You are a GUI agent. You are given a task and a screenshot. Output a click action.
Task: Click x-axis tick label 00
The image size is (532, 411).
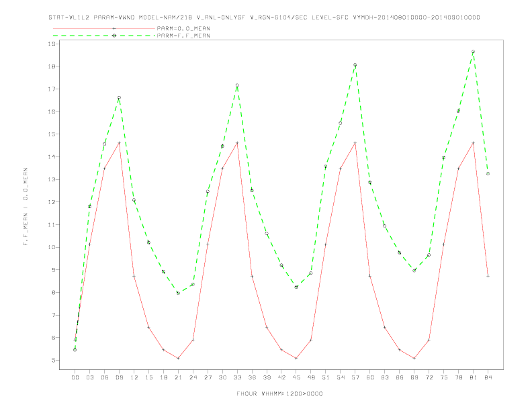coord(75,377)
